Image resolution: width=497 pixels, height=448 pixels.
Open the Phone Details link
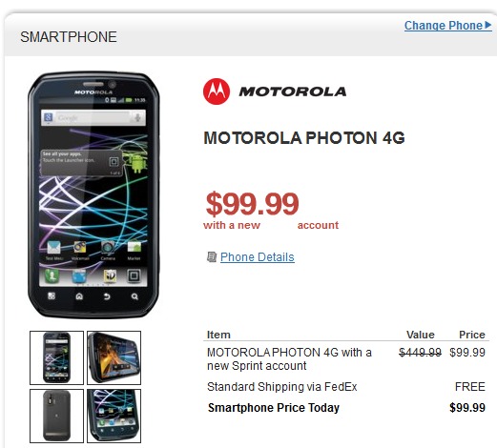click(x=258, y=257)
